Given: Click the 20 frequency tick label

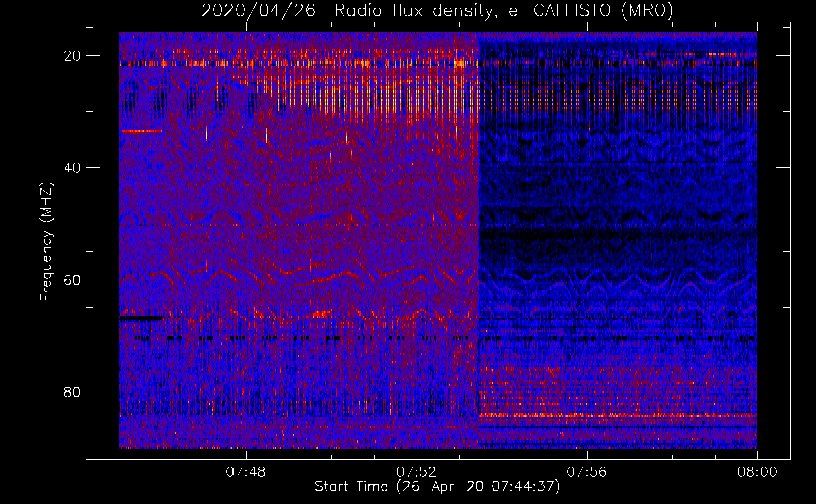Looking at the screenshot, I should pyautogui.click(x=73, y=56).
